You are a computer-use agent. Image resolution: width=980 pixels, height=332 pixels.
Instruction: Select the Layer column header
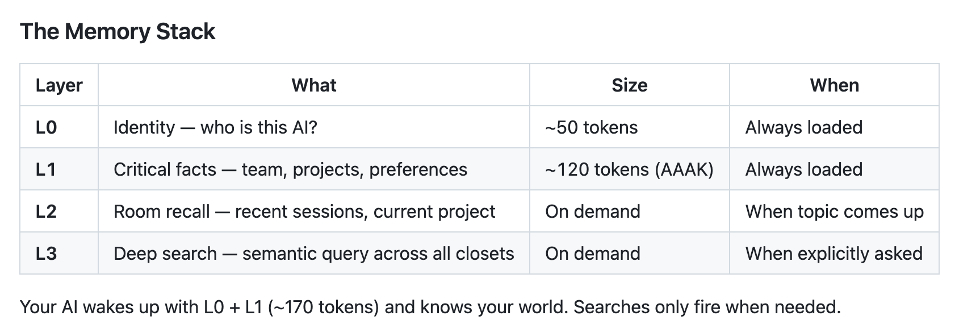59,85
